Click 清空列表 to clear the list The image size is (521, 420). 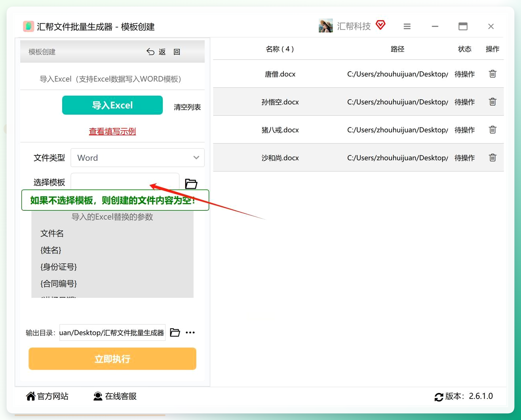[187, 107]
